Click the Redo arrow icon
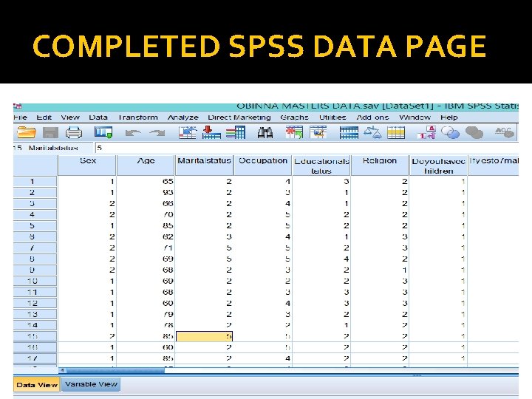This screenshot has width=532, height=399. (157, 133)
